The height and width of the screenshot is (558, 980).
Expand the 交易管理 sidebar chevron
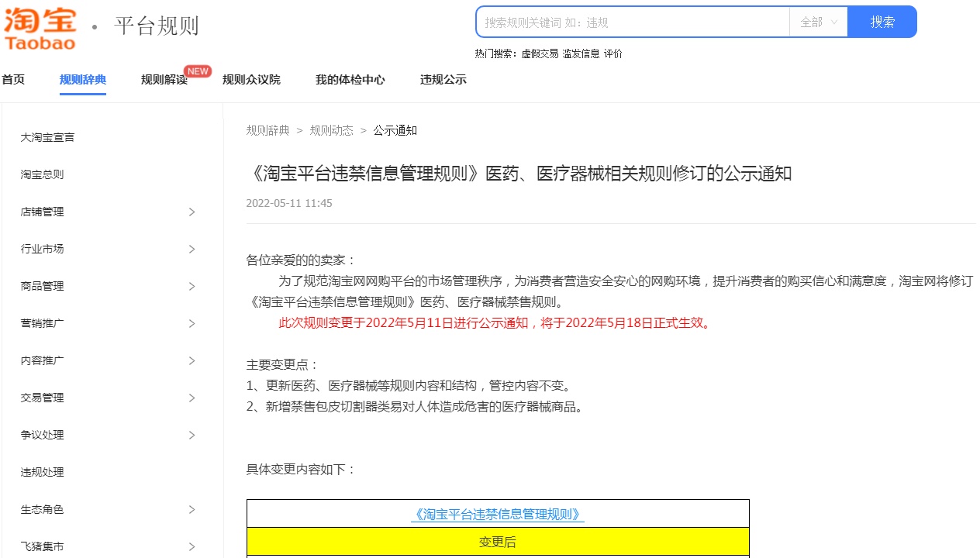[192, 398]
